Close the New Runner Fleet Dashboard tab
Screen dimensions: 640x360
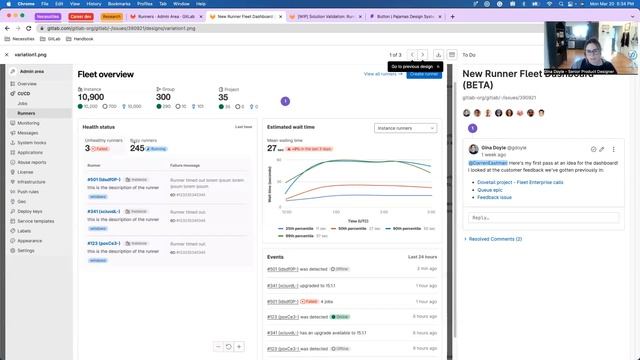pos(280,17)
